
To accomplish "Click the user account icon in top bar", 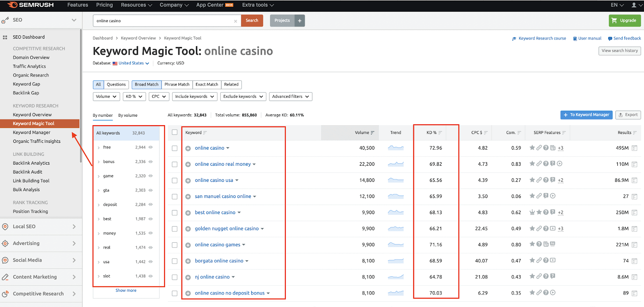I will tap(634, 5).
